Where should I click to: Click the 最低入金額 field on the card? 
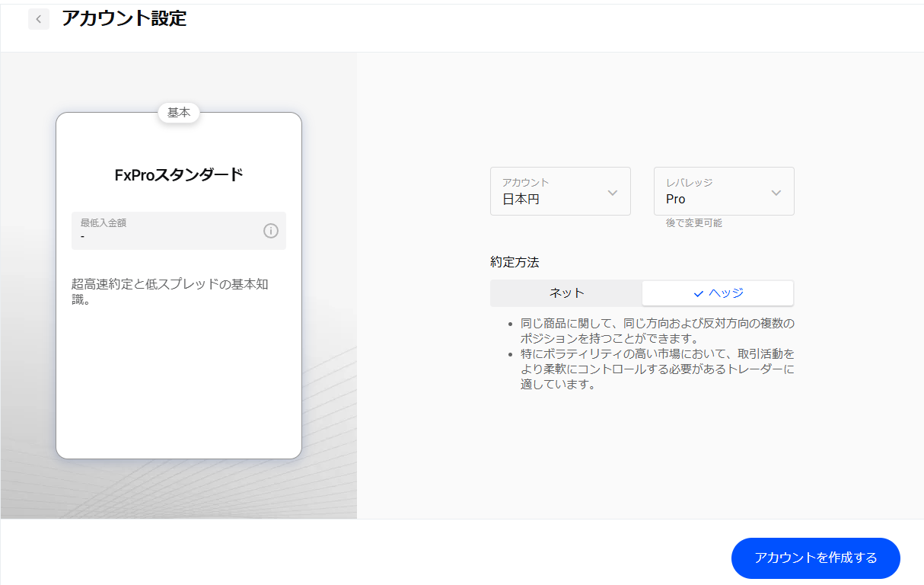coord(167,231)
